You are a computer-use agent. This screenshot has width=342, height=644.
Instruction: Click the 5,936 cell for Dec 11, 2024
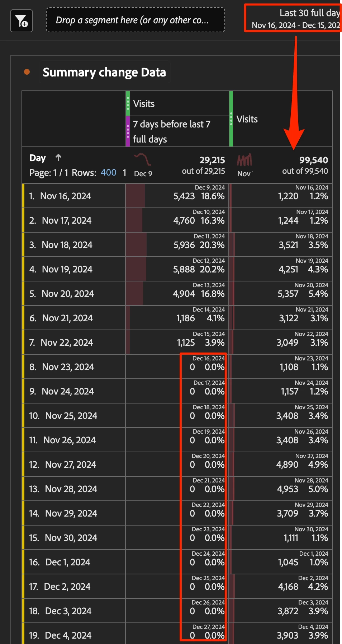point(177,245)
